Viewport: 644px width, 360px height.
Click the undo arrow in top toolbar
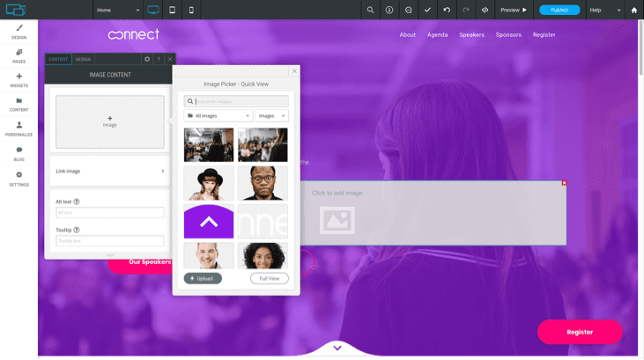tap(447, 10)
